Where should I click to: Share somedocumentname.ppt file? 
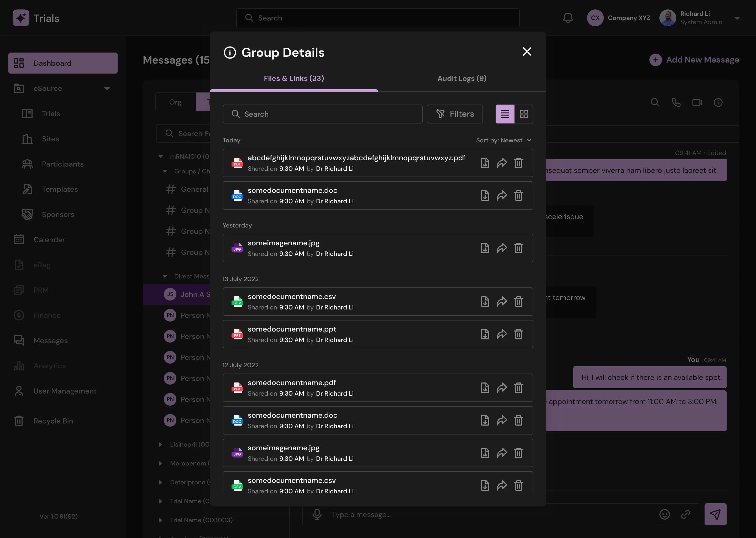[502, 334]
